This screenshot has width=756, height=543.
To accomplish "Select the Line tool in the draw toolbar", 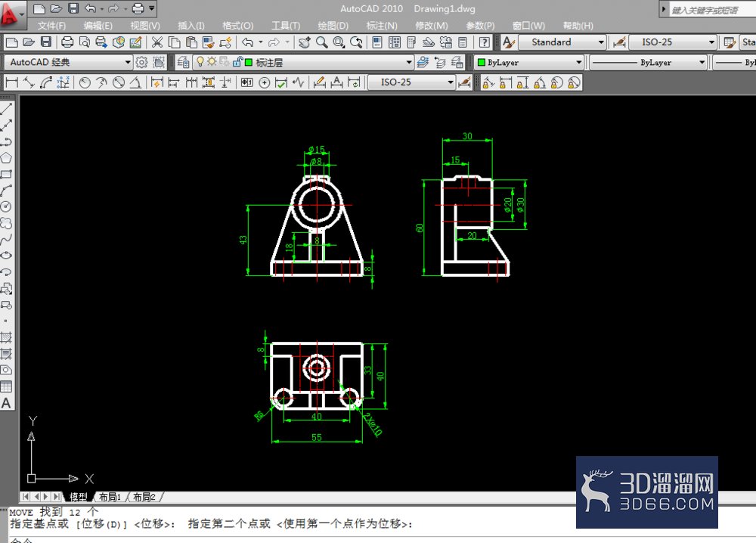I will [6, 109].
